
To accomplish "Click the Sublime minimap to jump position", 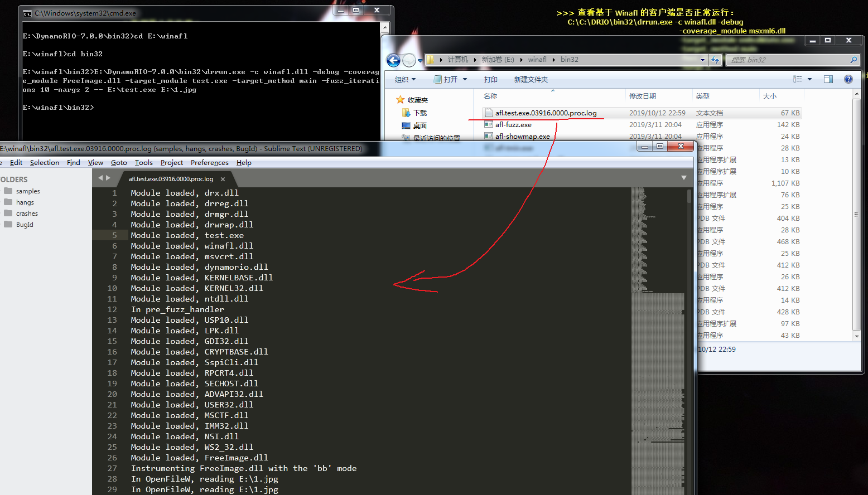I will [x=658, y=334].
